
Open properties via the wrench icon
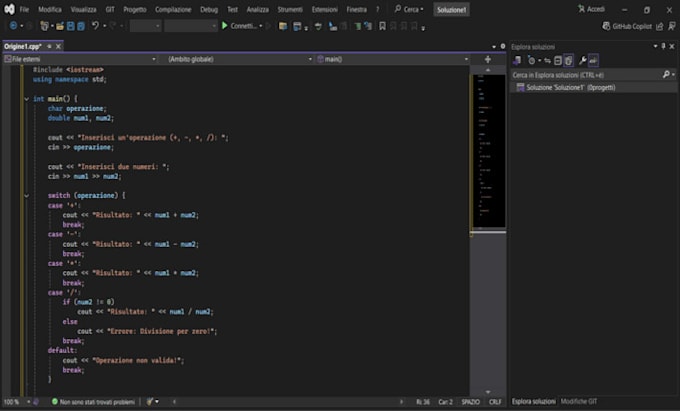[x=582, y=61]
